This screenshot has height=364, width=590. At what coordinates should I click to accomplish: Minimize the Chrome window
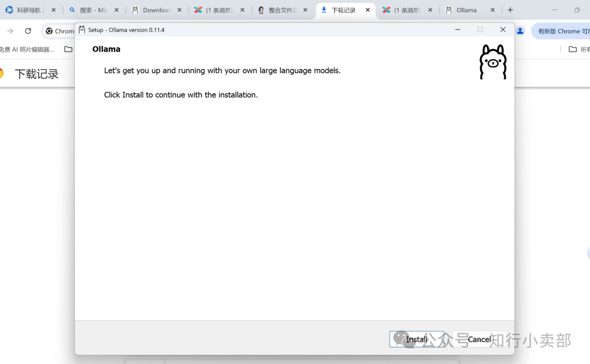(554, 10)
